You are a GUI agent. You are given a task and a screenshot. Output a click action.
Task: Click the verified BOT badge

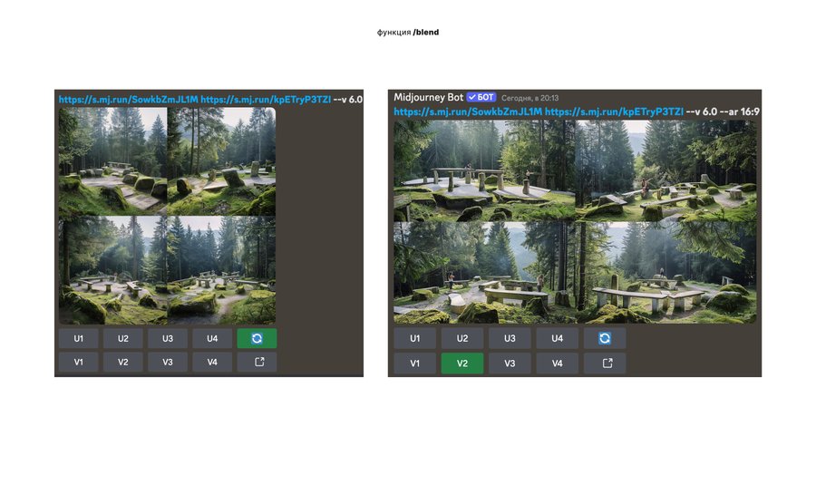click(481, 97)
